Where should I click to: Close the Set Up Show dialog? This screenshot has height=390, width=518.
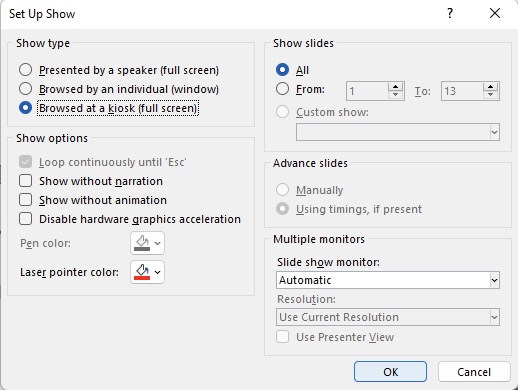(x=495, y=14)
